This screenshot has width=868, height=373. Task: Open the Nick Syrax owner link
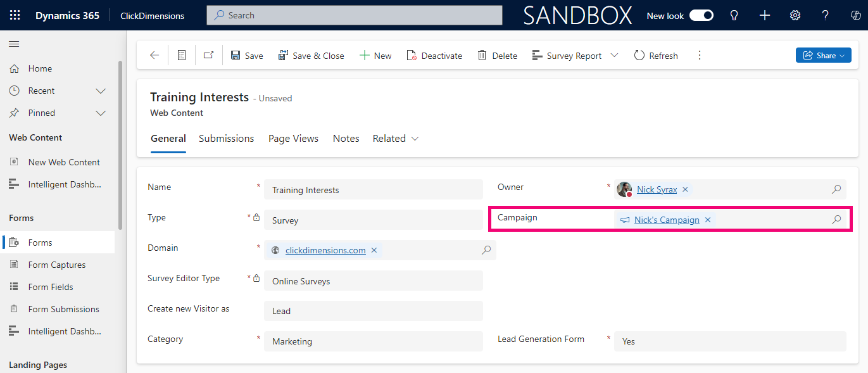pos(657,189)
